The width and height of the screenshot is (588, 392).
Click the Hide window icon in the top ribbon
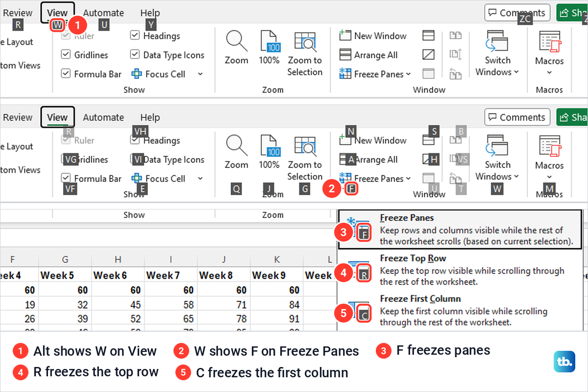click(x=428, y=54)
